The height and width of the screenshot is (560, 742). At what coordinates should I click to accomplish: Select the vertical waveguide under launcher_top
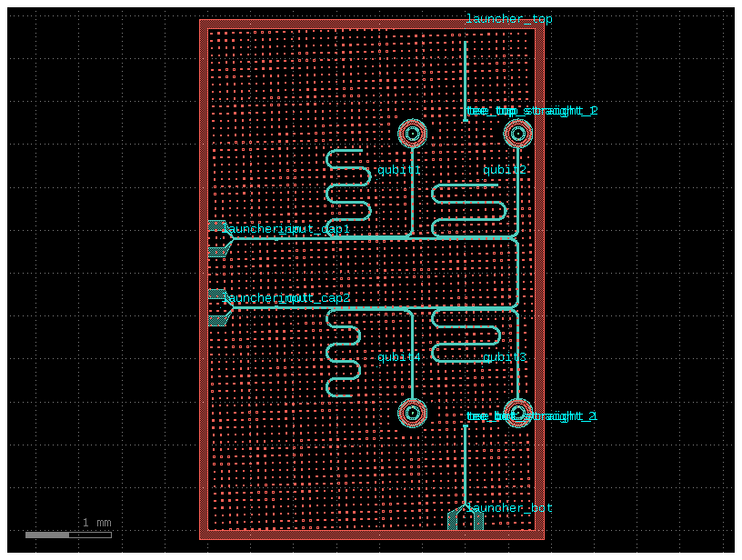click(466, 80)
